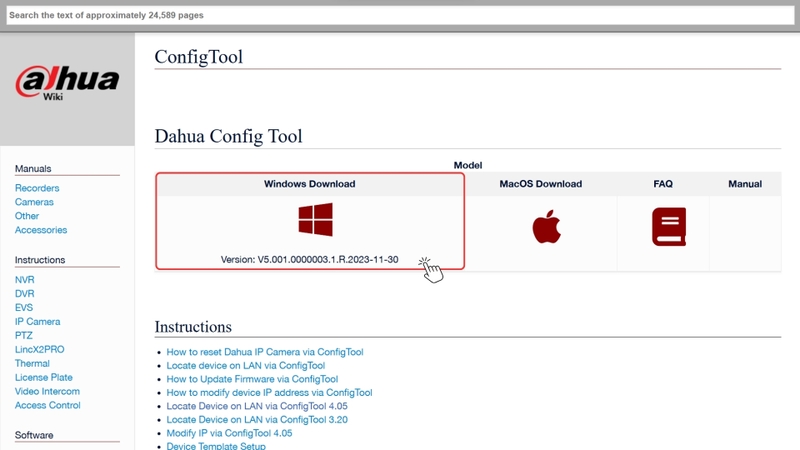Open the Recorders manuals link
800x450 pixels.
37,188
